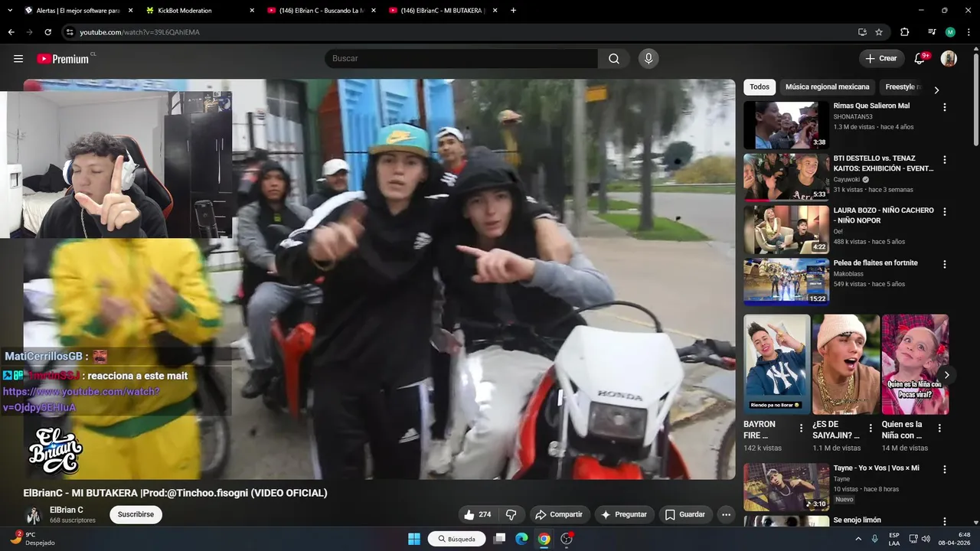This screenshot has height=551, width=980.
Task: Click the YouTube search field
Action: pos(461,59)
